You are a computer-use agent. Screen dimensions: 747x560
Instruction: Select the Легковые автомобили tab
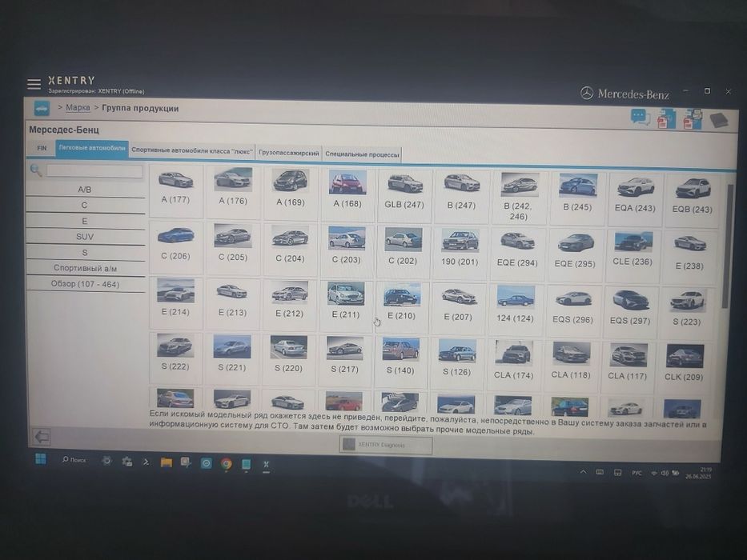tap(92, 148)
